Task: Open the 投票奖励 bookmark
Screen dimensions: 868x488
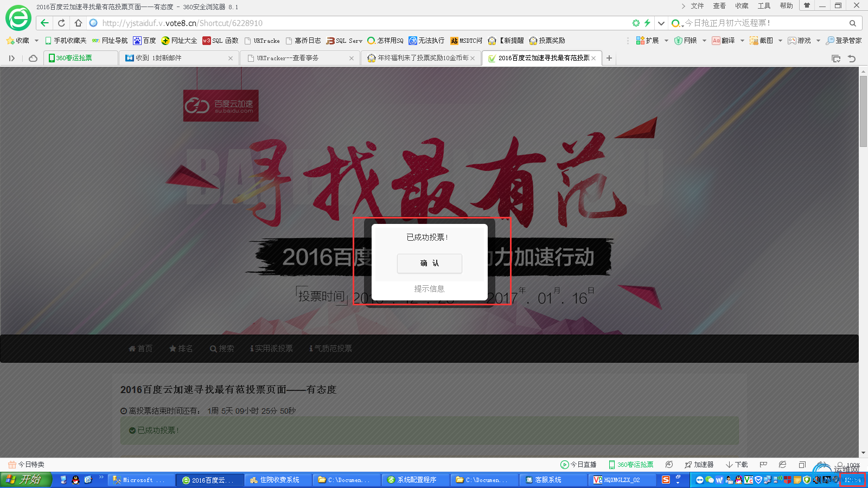Action: [547, 41]
